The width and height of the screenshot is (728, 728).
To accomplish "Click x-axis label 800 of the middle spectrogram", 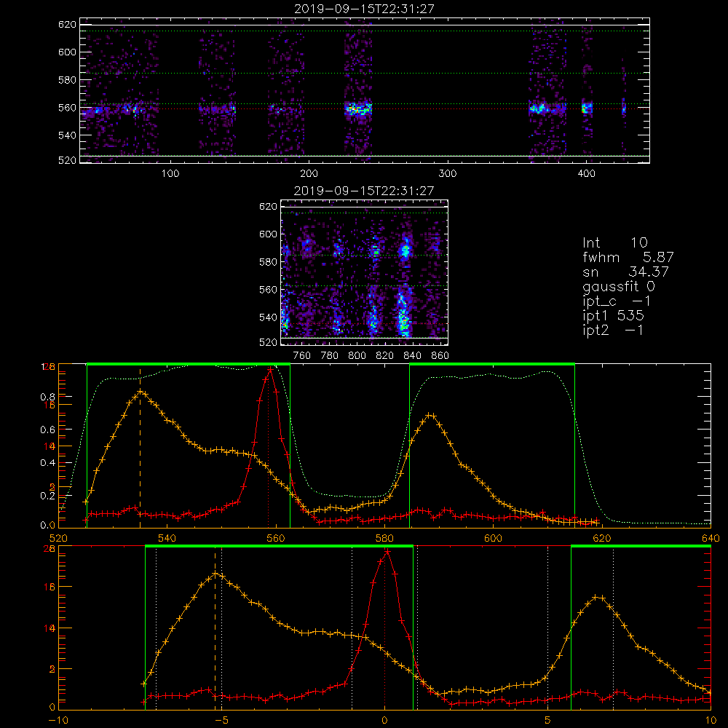I will pos(357,356).
